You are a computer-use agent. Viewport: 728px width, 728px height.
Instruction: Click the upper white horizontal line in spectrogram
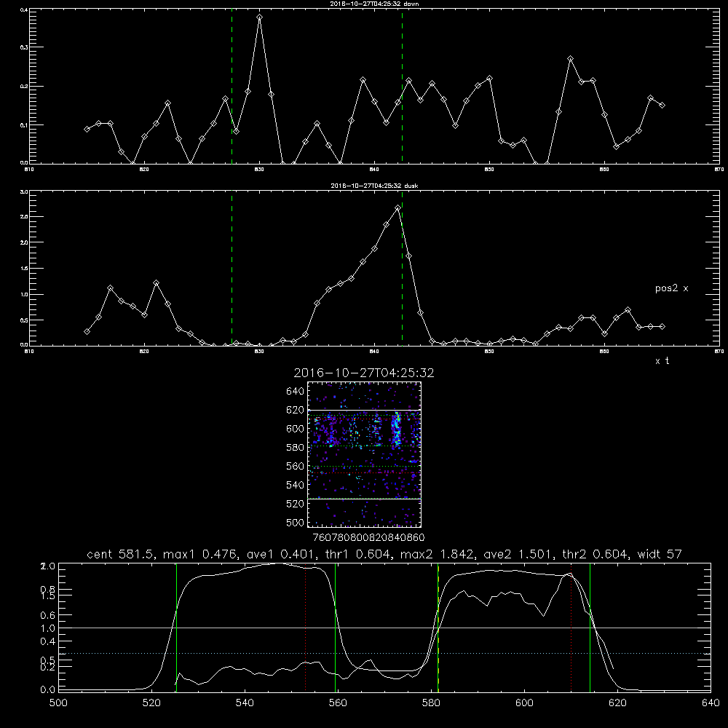pos(365,410)
